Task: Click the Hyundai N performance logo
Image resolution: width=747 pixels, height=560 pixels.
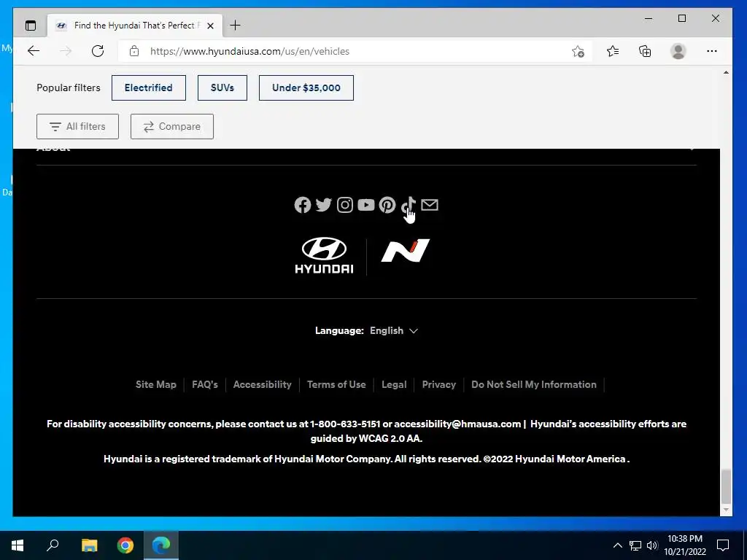Action: (406, 251)
